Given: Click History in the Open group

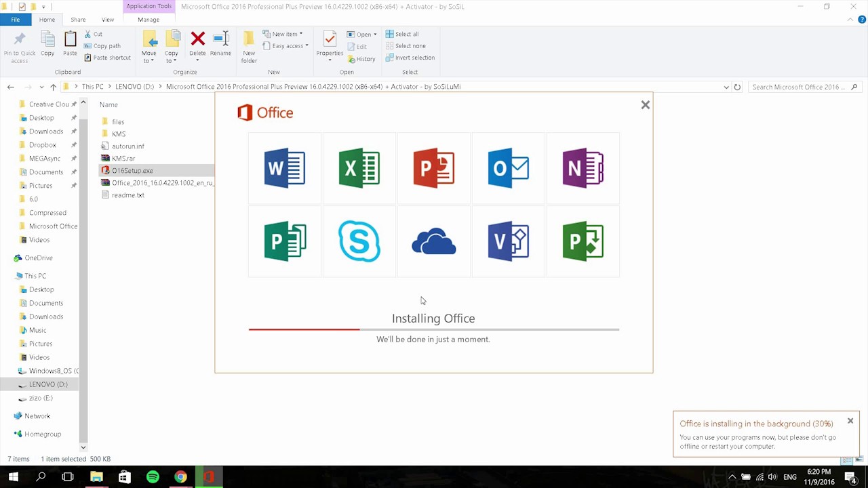Looking at the screenshot, I should (361, 59).
